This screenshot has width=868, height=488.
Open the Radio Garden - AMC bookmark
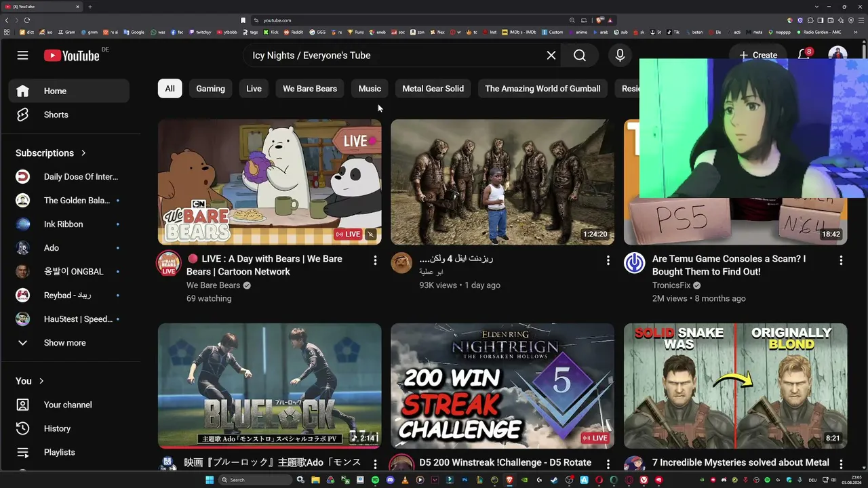pyautogui.click(x=818, y=32)
